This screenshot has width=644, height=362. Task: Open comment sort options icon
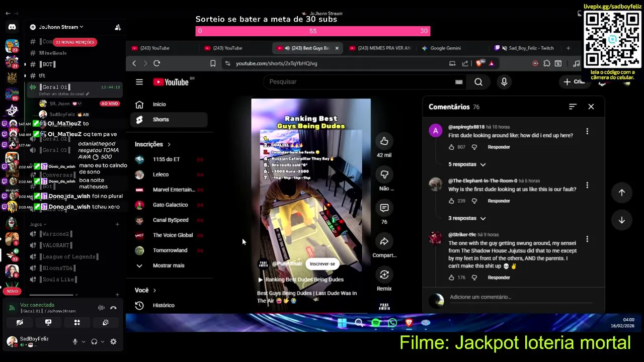click(x=573, y=107)
